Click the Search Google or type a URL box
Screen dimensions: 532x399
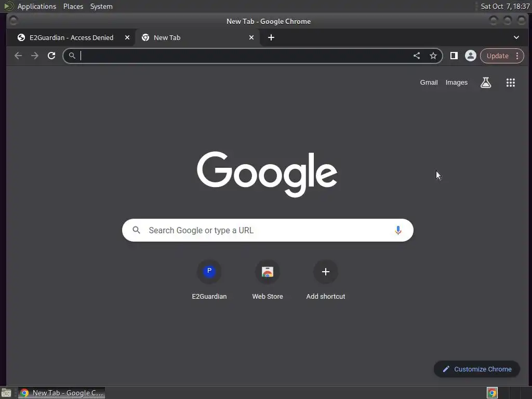[x=268, y=230]
